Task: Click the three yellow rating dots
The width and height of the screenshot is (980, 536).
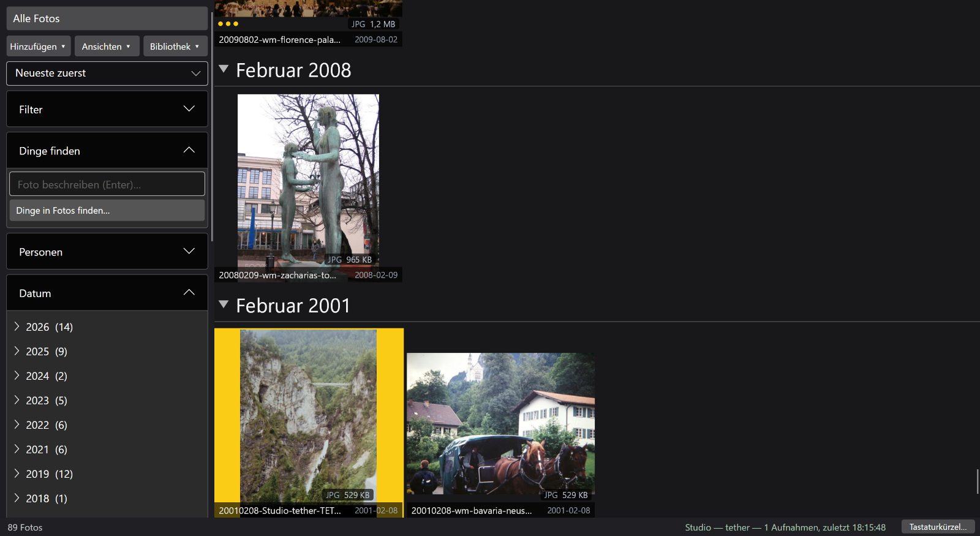Action: tap(228, 24)
